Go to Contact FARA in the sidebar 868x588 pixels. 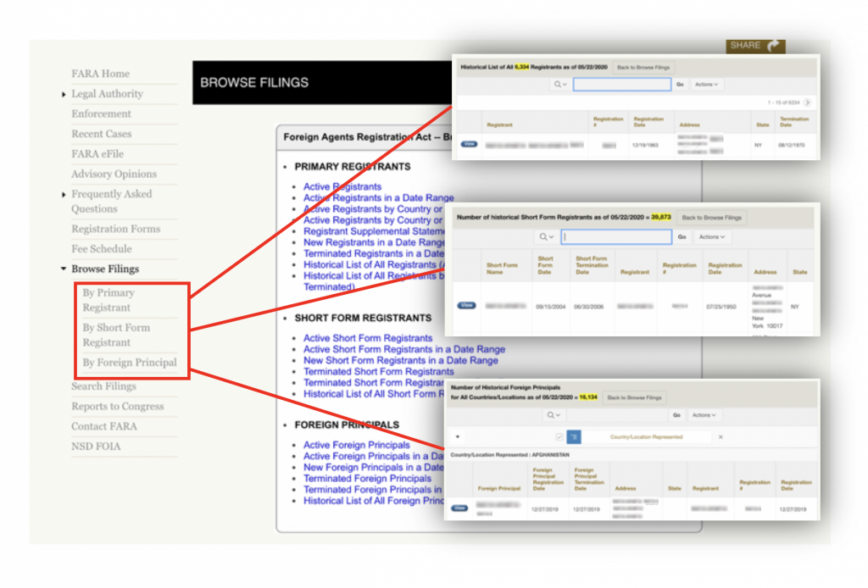click(x=104, y=426)
